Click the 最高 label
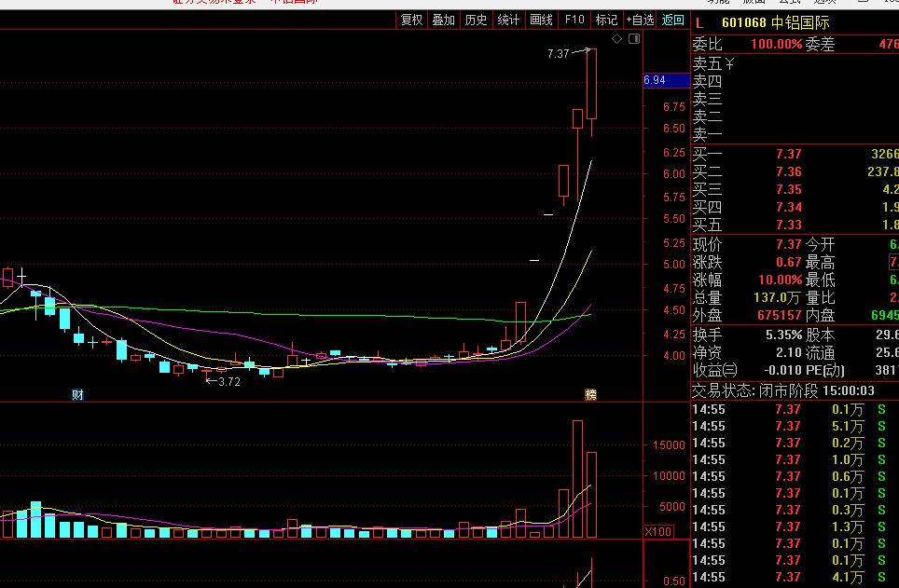The height and width of the screenshot is (588, 899). point(820,263)
